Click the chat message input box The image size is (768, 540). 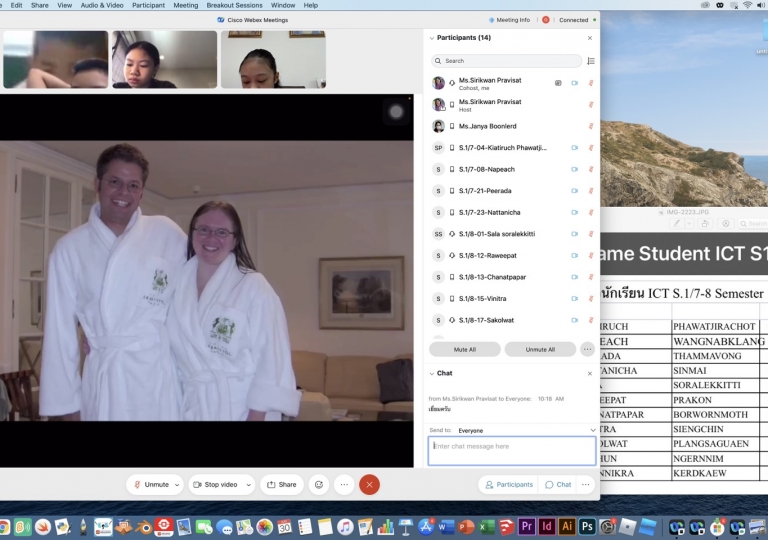pyautogui.click(x=512, y=451)
